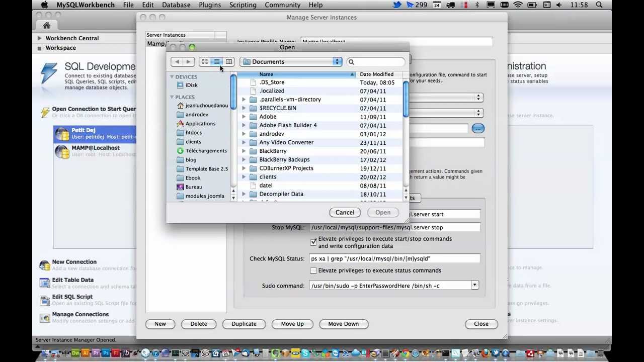The width and height of the screenshot is (644, 362).
Task: Open the Help menu
Action: [315, 5]
